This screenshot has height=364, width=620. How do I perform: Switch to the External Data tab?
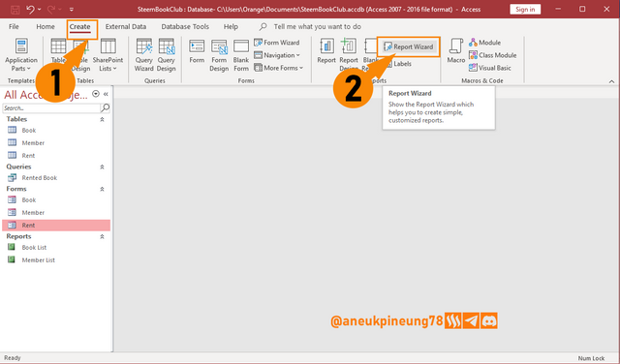pyautogui.click(x=126, y=27)
